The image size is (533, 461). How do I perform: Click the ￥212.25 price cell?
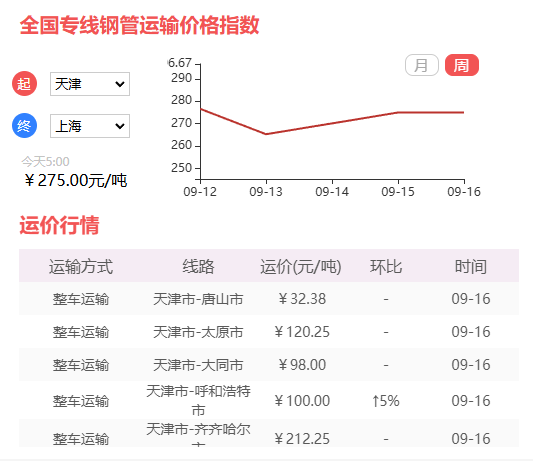[302, 439]
